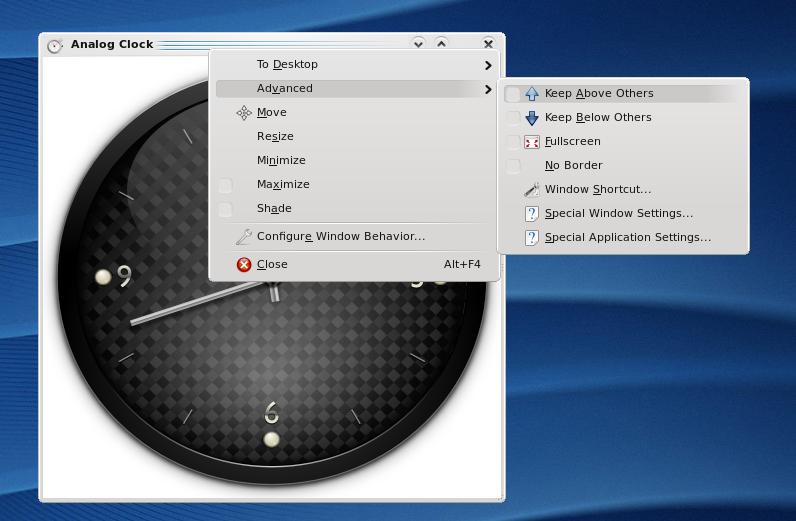796x521 pixels.
Task: Choose Minimize in the window menu
Action: pos(281,161)
